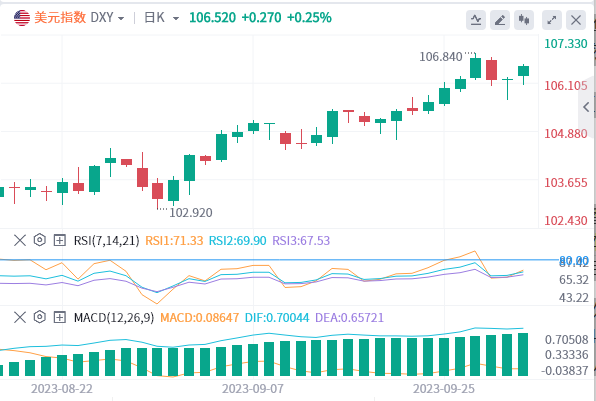Open the MACD panel plus icon
596x401 pixels.
pos(60,317)
